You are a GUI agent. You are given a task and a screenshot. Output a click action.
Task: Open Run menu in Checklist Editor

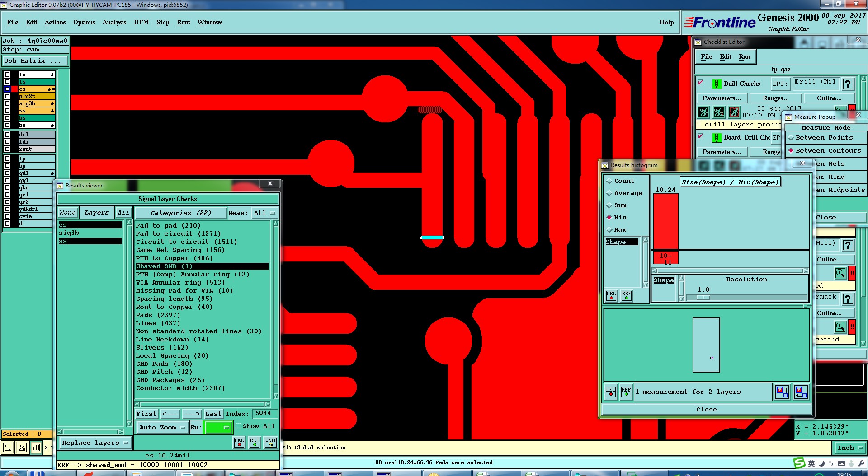(x=745, y=56)
